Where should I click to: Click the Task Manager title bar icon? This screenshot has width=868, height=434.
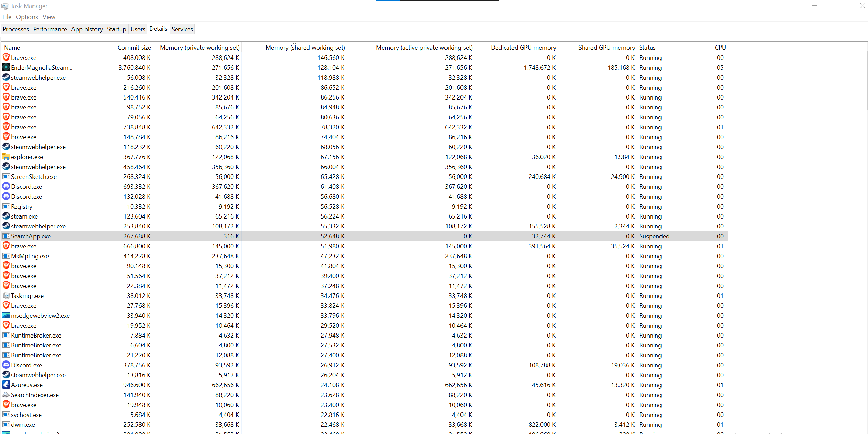click(5, 6)
